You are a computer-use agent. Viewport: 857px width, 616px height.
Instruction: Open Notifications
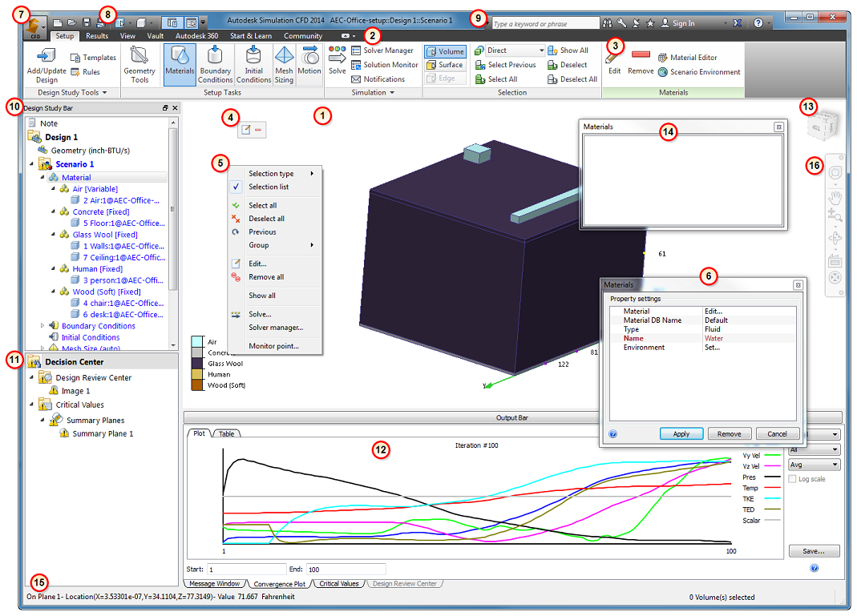pos(378,79)
